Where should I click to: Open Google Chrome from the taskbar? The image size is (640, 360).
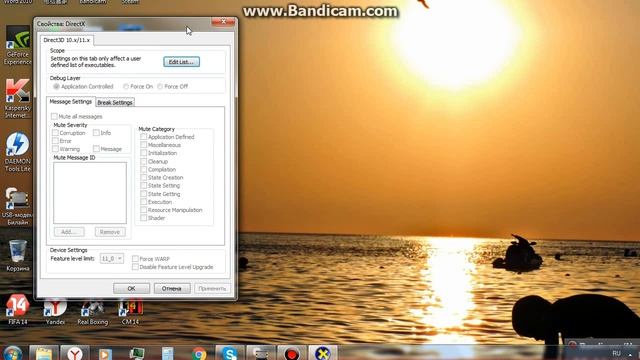pos(199,353)
